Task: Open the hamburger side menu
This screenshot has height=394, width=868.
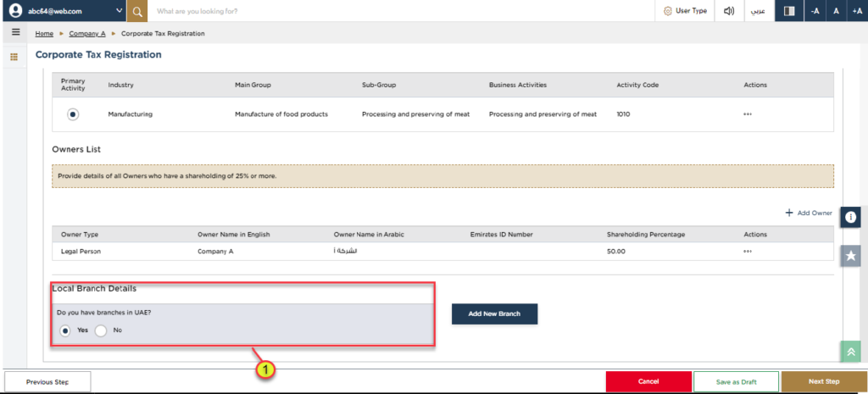Action: click(x=15, y=33)
